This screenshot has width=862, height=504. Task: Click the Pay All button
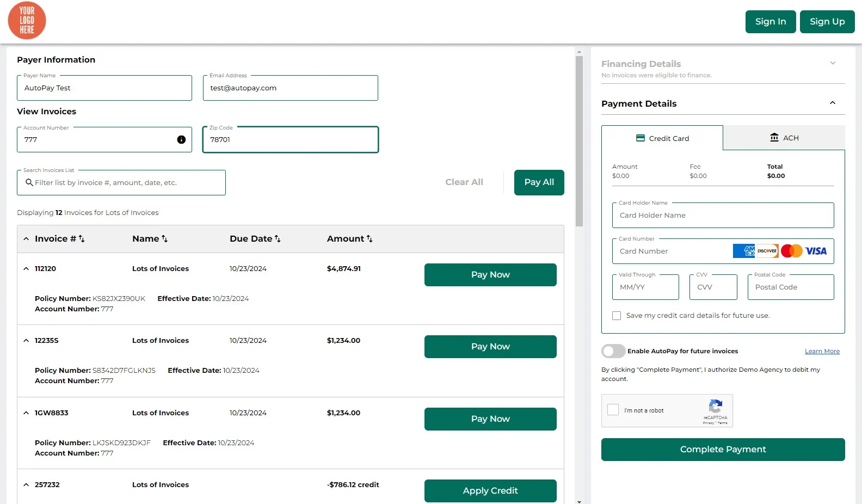539,182
